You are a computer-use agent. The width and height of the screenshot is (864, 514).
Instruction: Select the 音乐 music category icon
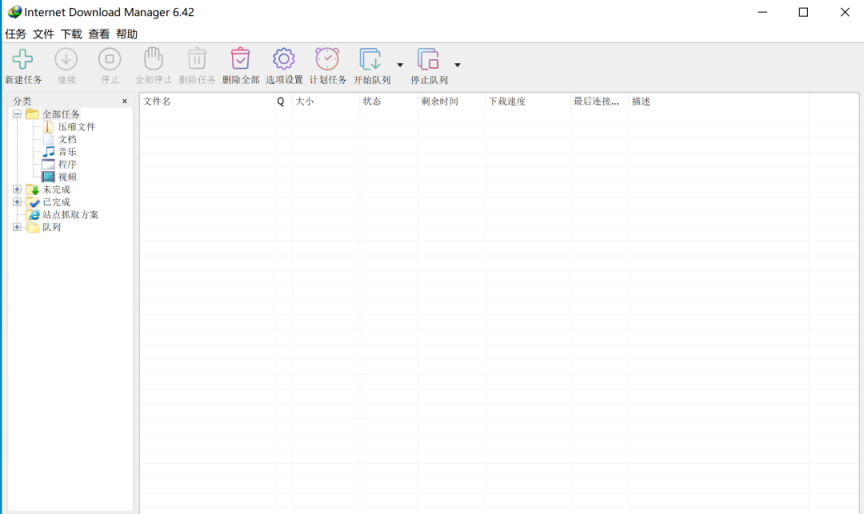[49, 152]
